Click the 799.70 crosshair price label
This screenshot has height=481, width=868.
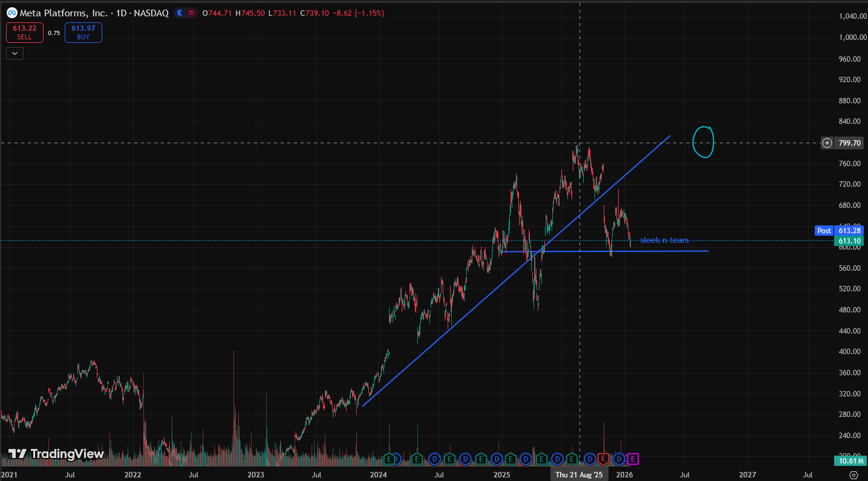pyautogui.click(x=850, y=143)
